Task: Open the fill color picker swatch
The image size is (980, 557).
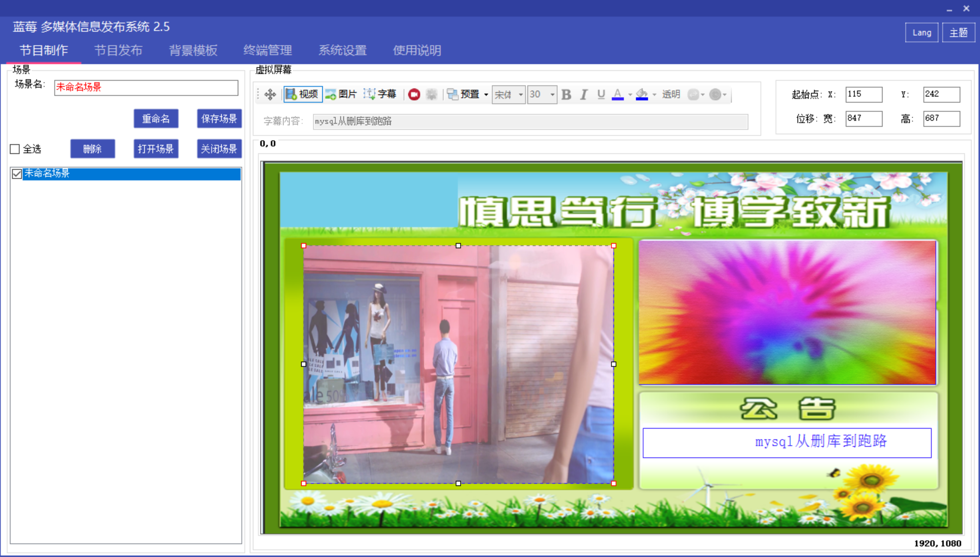Action: pyautogui.click(x=642, y=95)
